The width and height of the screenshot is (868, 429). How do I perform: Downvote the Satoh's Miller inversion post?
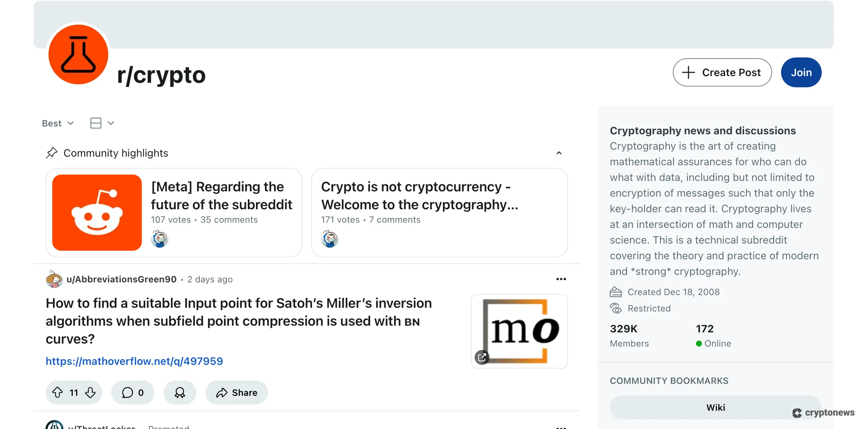tap(90, 392)
